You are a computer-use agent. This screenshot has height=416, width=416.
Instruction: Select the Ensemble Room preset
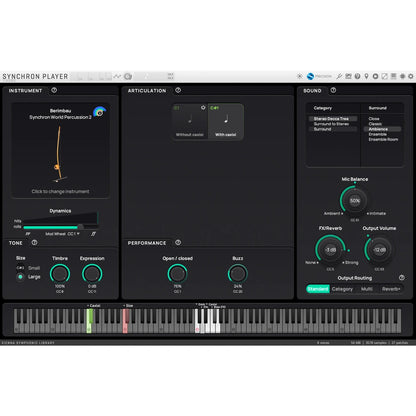click(x=382, y=139)
